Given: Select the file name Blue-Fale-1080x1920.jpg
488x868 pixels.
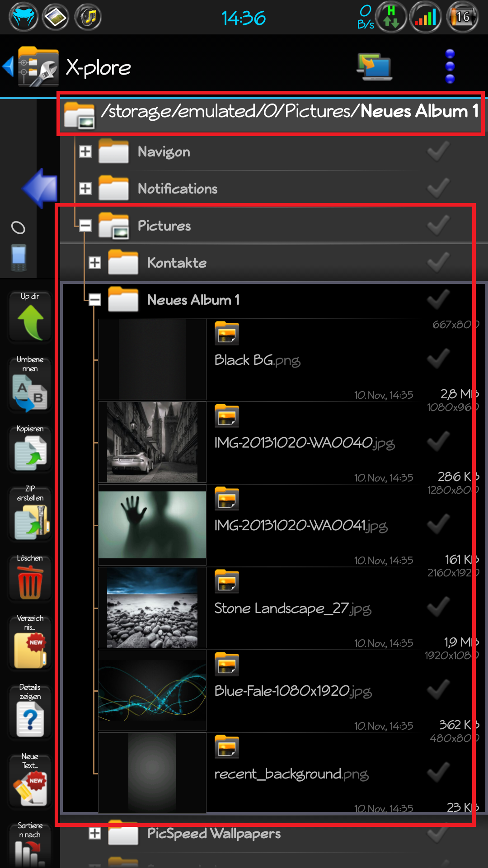Looking at the screenshot, I should point(293,691).
